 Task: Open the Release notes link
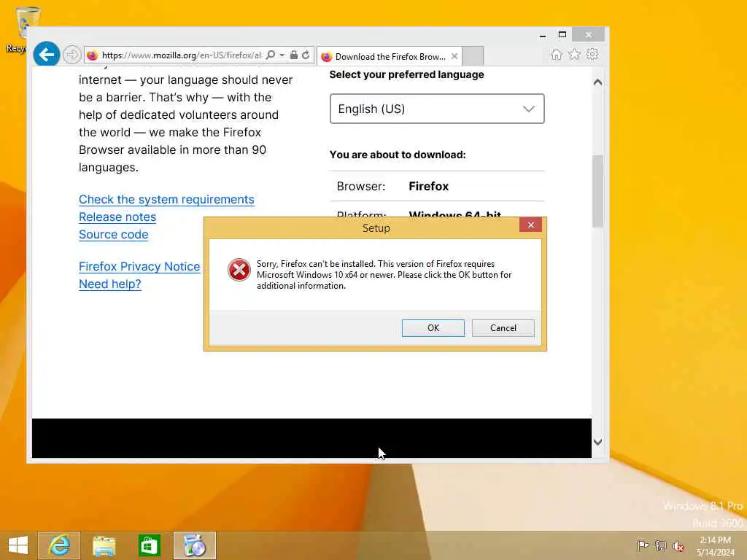coord(117,217)
